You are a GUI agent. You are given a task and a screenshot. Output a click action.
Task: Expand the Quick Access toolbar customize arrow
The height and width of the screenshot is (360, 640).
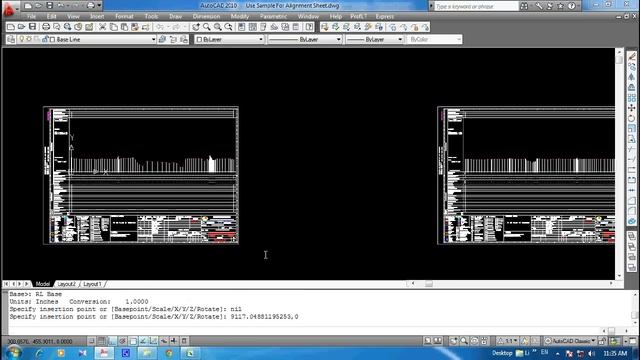coord(100,6)
